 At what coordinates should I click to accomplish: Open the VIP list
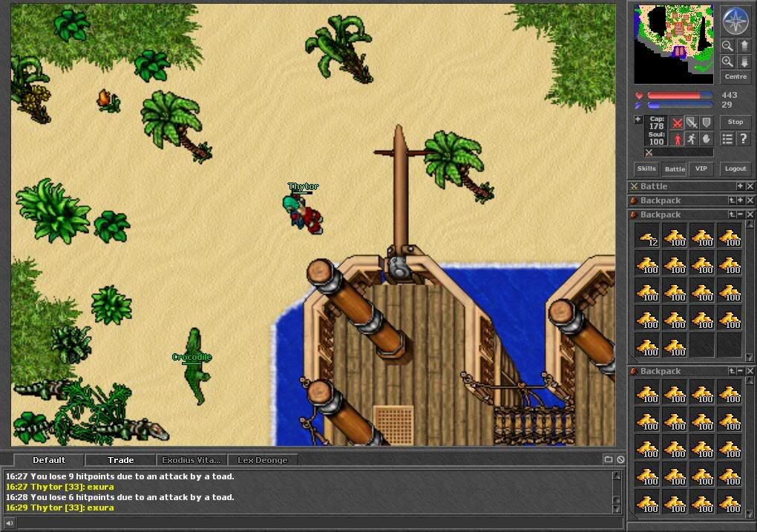pos(701,169)
